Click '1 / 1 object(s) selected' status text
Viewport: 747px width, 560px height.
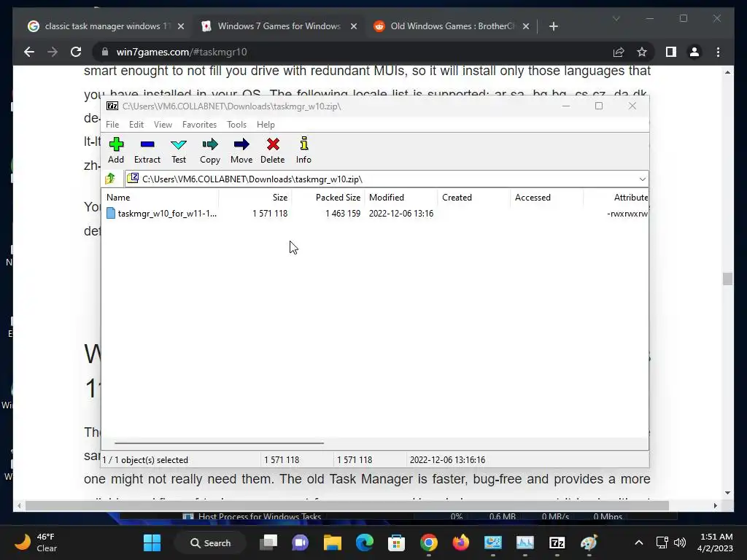point(145,460)
